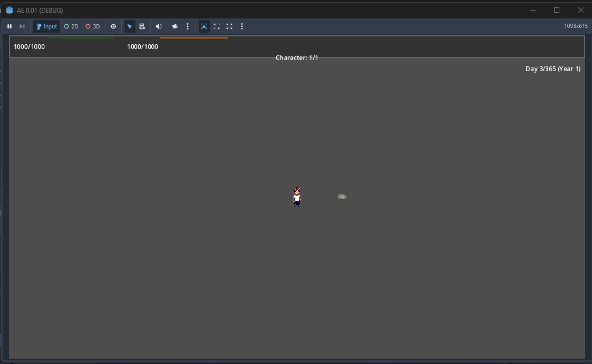Toggle the camera override icon
This screenshot has width=592, height=364.
175,26
